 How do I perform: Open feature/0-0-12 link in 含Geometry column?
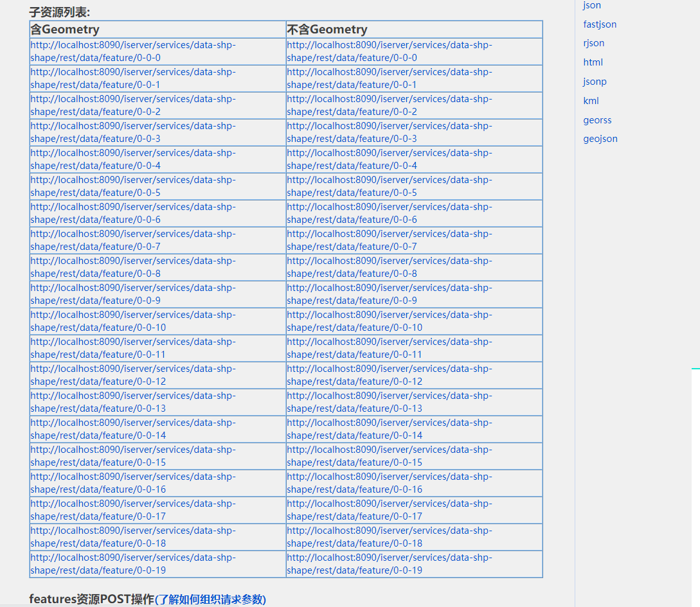point(133,375)
